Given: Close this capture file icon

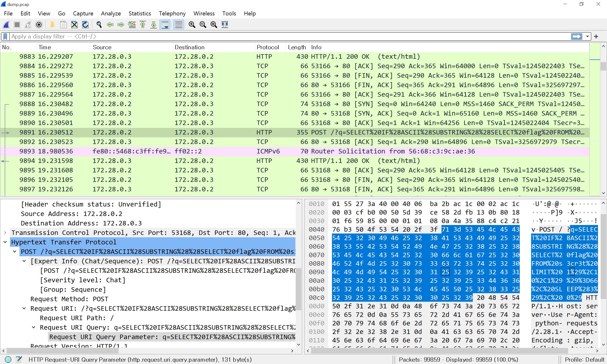Looking at the screenshot, I should pos(74,25).
